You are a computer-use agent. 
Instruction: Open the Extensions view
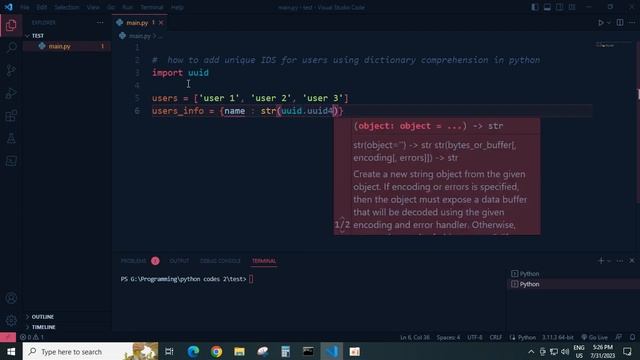click(11, 116)
